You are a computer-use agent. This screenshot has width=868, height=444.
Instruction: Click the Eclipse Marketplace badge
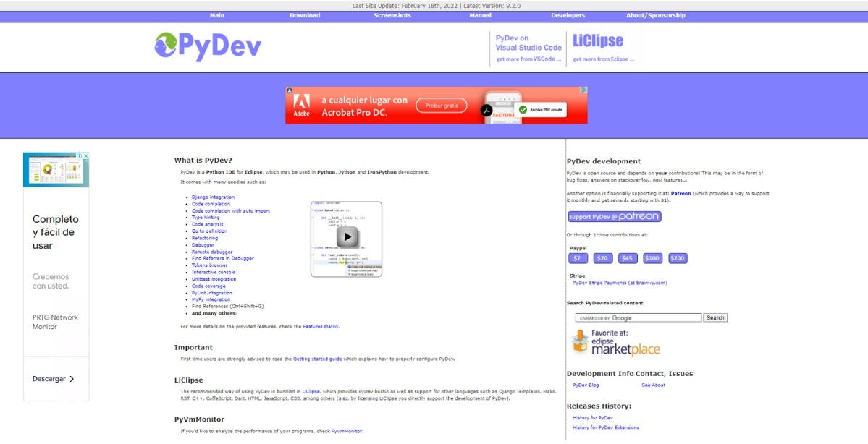(x=615, y=343)
